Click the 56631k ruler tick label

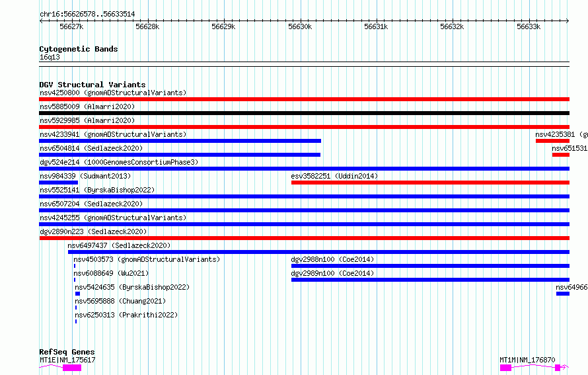click(x=376, y=26)
